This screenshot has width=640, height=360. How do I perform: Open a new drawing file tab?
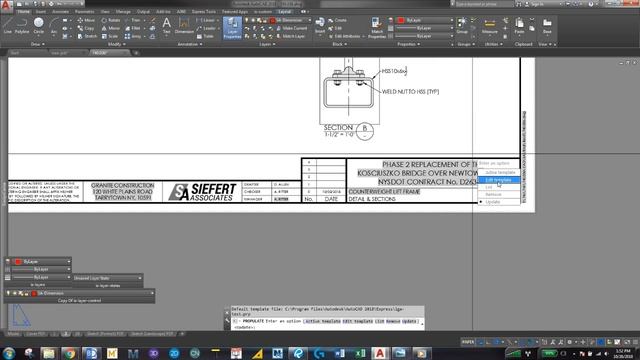136,53
